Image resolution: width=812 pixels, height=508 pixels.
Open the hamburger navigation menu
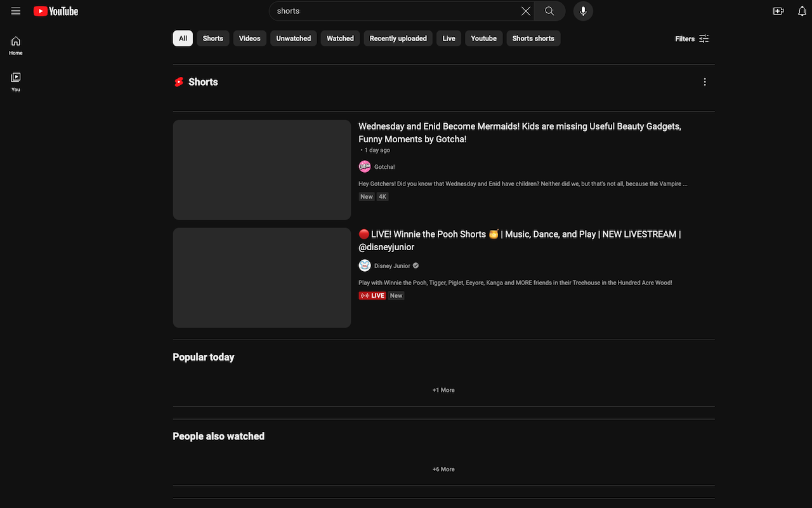coord(16,11)
